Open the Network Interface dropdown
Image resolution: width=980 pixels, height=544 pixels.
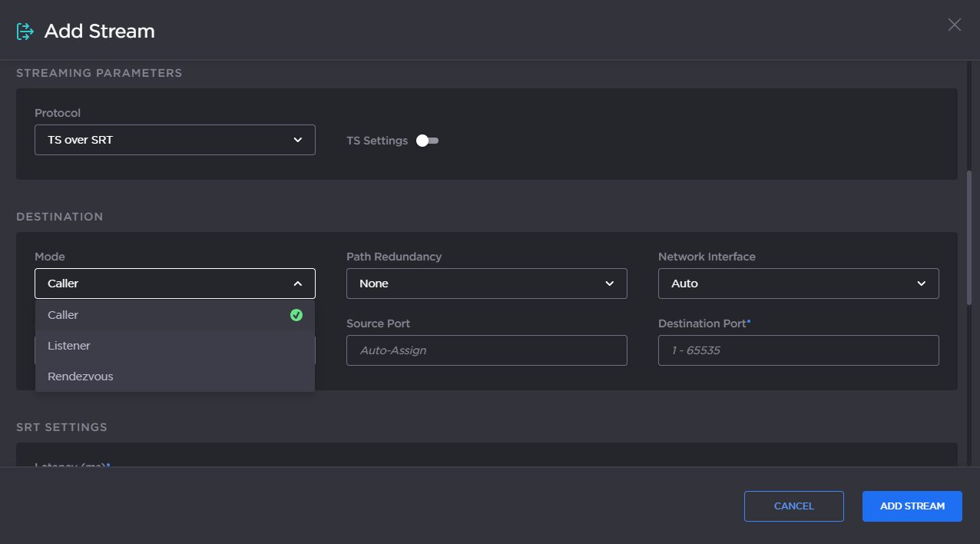[798, 284]
